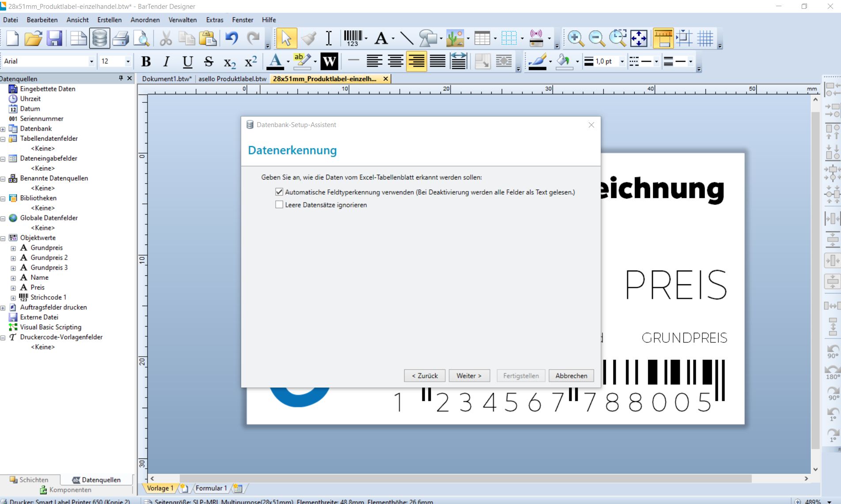841x504 pixels.
Task: Expand the Strichcode 1 tree item
Action: 13,298
